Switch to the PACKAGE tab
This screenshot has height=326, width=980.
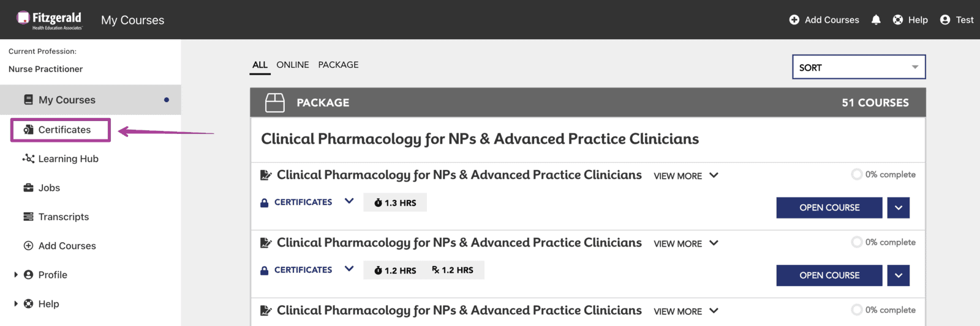point(338,65)
